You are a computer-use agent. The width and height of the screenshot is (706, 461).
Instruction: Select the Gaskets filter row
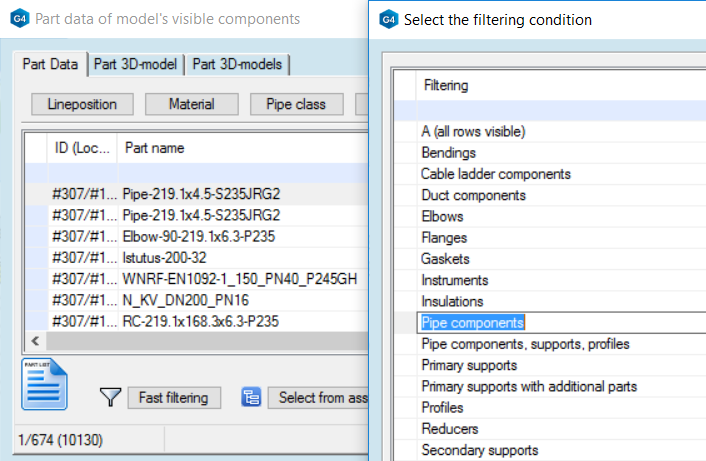(x=445, y=259)
